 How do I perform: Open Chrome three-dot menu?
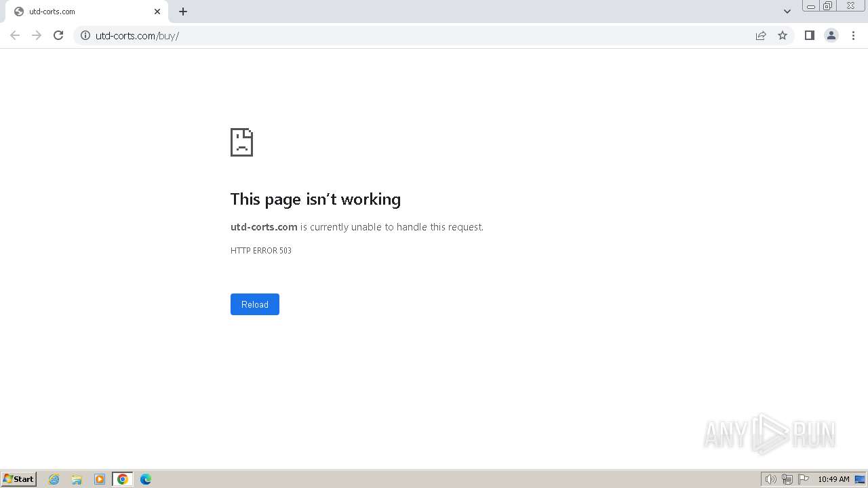coord(853,35)
